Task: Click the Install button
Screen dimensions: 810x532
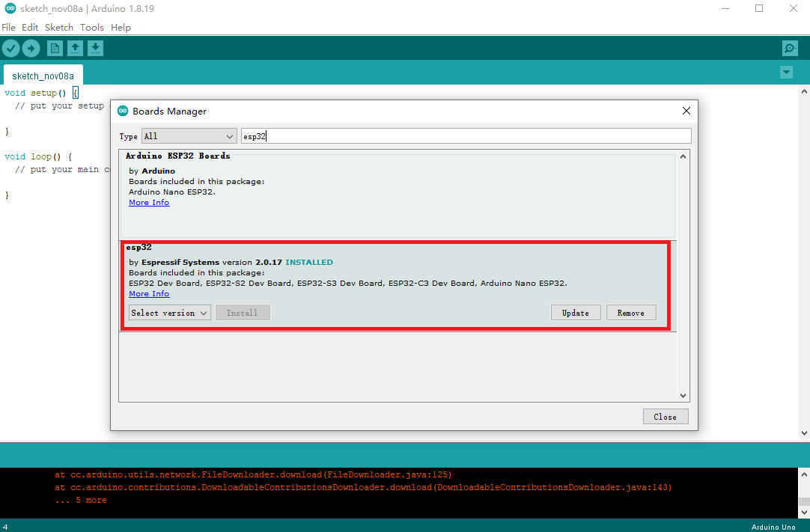Action: coord(243,313)
